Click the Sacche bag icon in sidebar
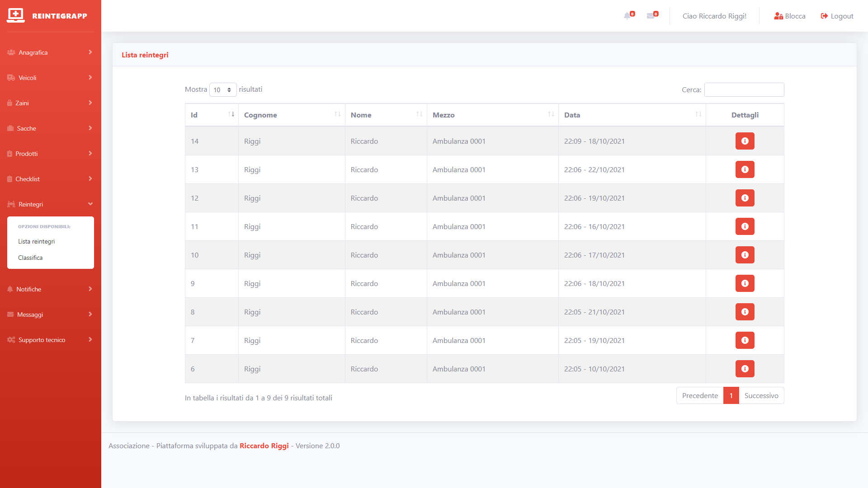The width and height of the screenshot is (868, 488). click(10, 128)
